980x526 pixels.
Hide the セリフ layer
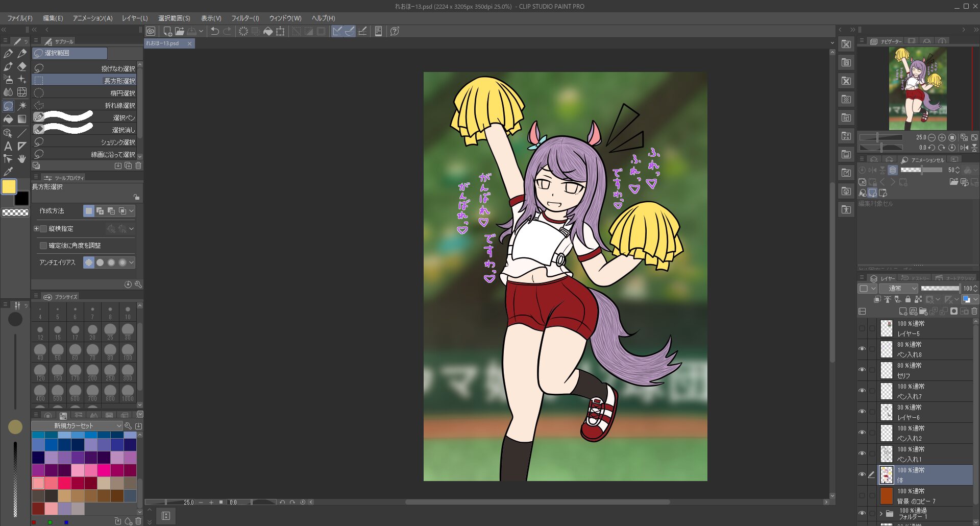(862, 370)
